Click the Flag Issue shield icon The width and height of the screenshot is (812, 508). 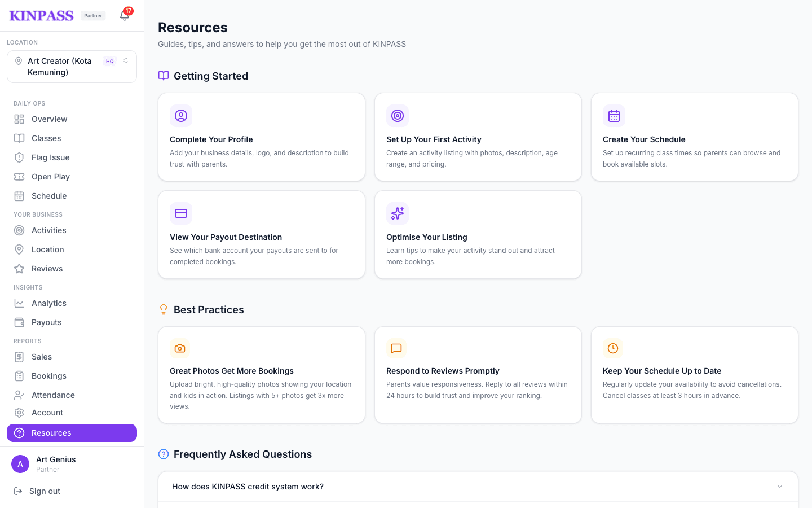[19, 157]
